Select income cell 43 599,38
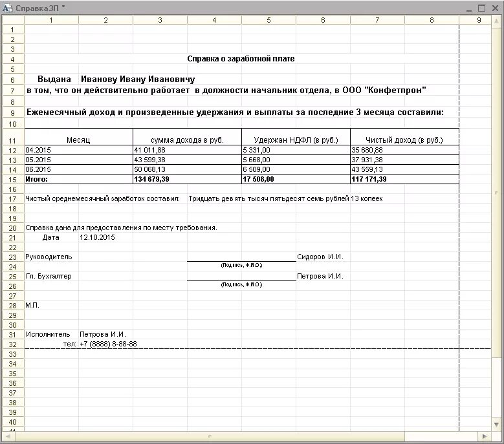 pyautogui.click(x=187, y=160)
